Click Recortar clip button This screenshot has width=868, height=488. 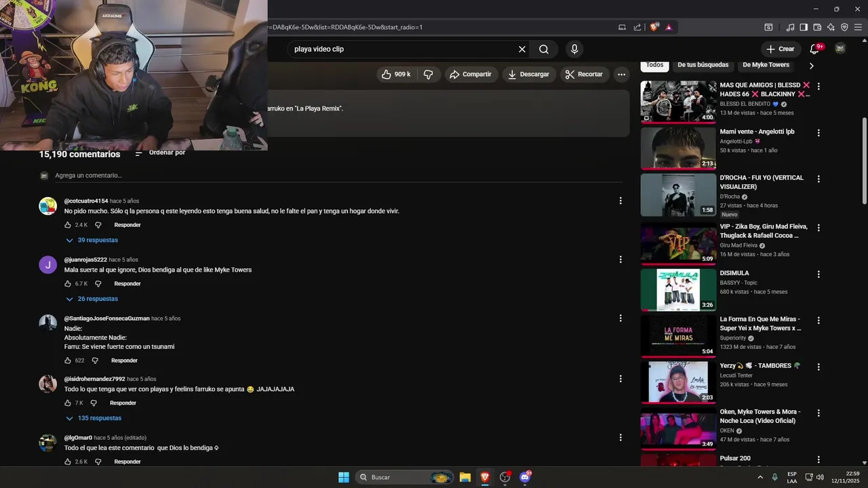[x=584, y=75]
